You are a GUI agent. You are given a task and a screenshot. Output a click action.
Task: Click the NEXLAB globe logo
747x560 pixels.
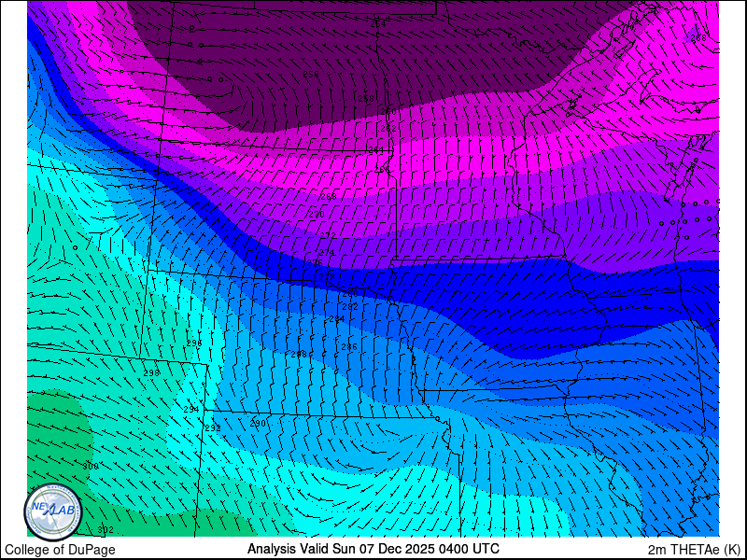[53, 512]
